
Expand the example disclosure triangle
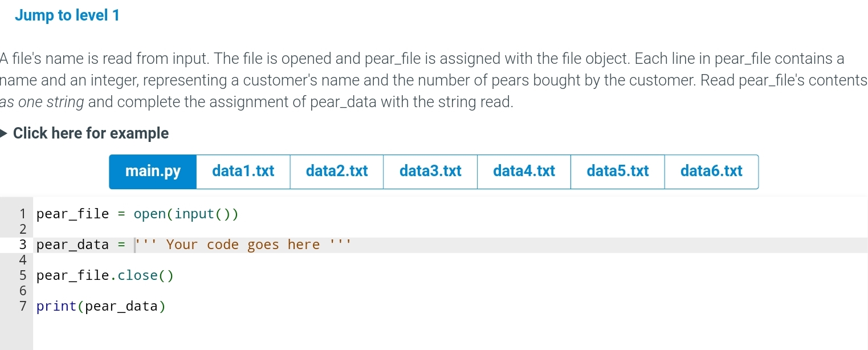coord(5,133)
